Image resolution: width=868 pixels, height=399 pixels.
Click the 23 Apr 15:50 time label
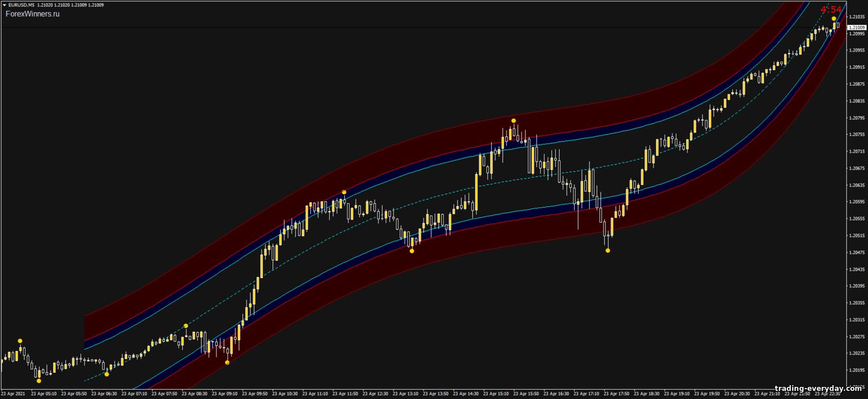pyautogui.click(x=525, y=394)
